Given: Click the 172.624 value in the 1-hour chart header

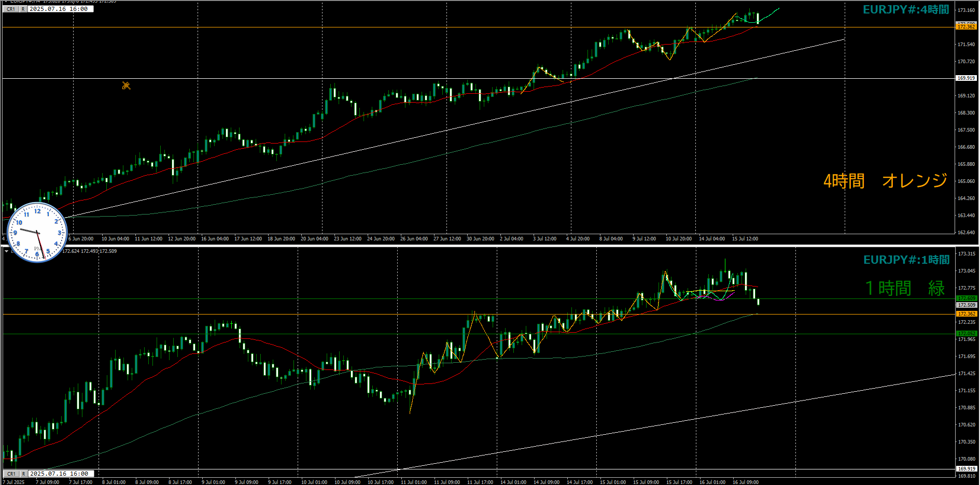Looking at the screenshot, I should (71, 251).
